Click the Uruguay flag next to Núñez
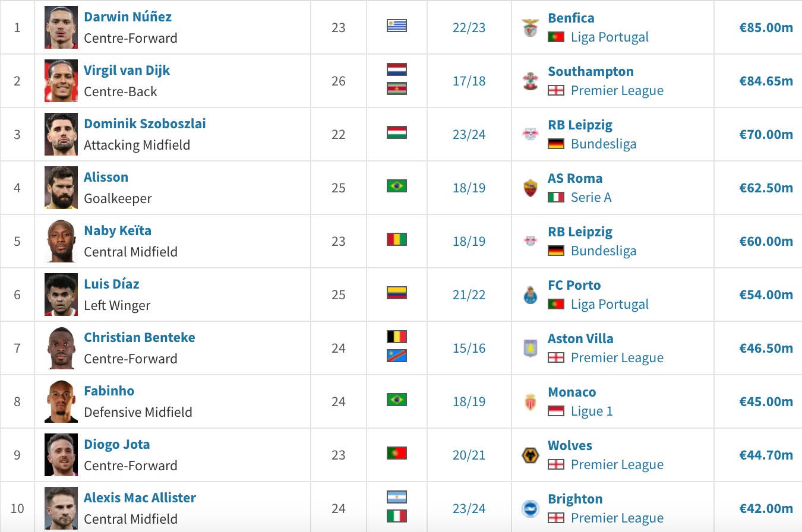 (397, 26)
